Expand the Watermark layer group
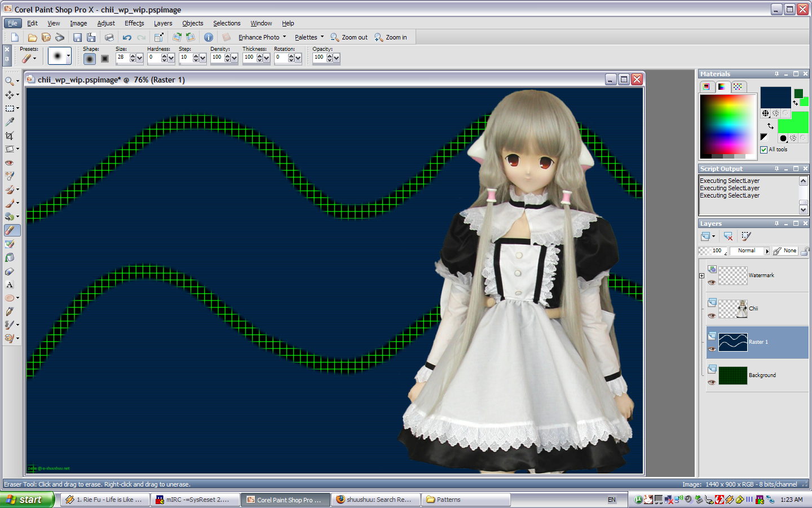This screenshot has width=812, height=508. click(x=702, y=276)
